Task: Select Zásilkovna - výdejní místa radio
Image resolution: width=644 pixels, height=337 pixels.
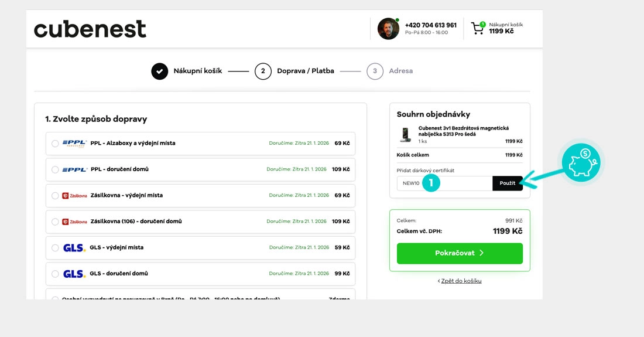Action: click(x=55, y=196)
